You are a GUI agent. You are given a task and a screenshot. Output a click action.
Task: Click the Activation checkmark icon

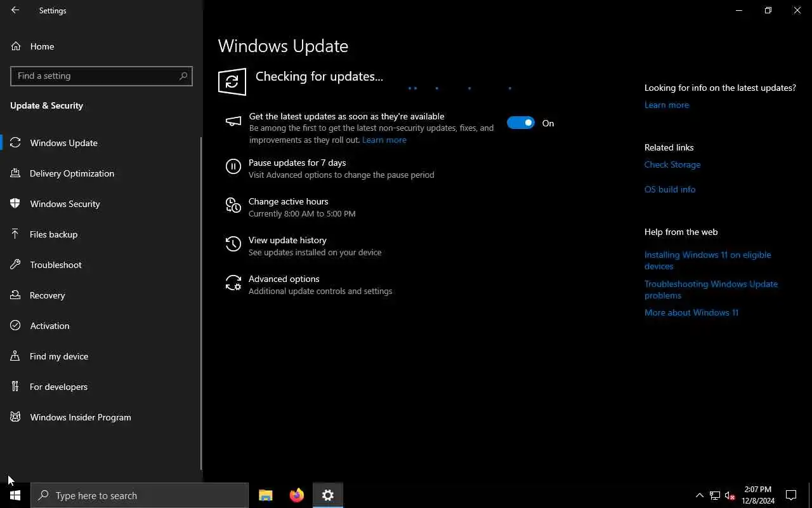click(15, 326)
